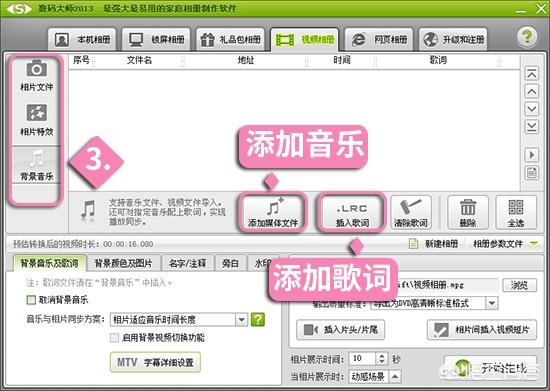Click the 序号 column header
The height and width of the screenshot is (391, 550).
pyautogui.click(x=81, y=61)
